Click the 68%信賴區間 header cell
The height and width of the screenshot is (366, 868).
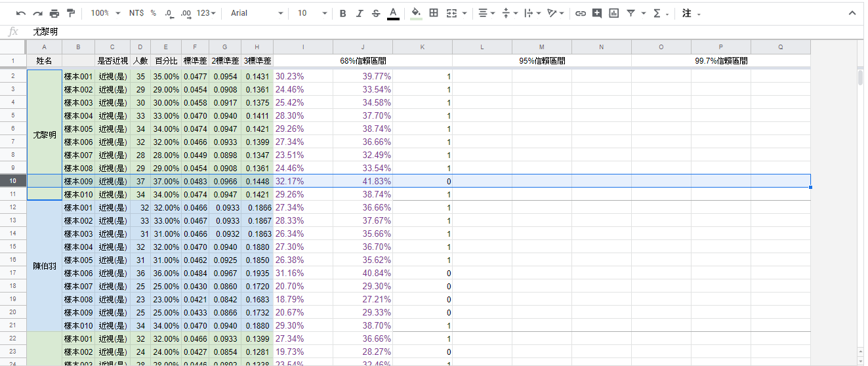[363, 60]
